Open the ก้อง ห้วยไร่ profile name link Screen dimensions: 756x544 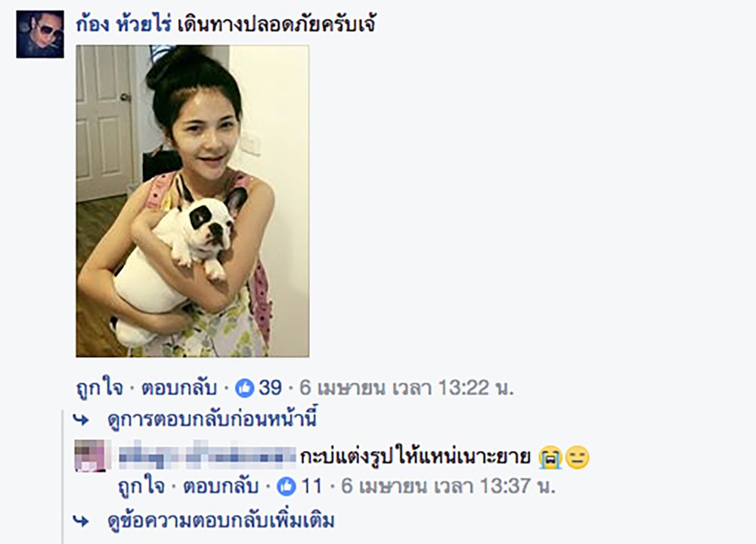click(x=124, y=25)
